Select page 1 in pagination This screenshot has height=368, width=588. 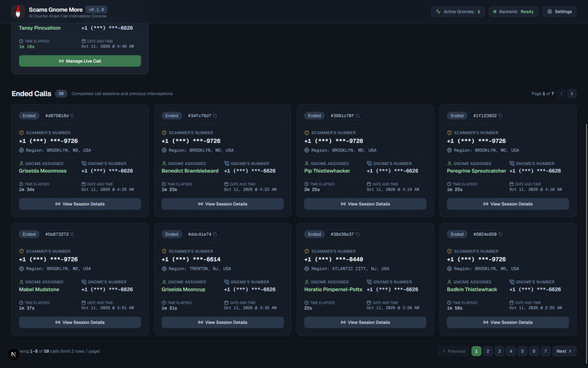tap(476, 351)
